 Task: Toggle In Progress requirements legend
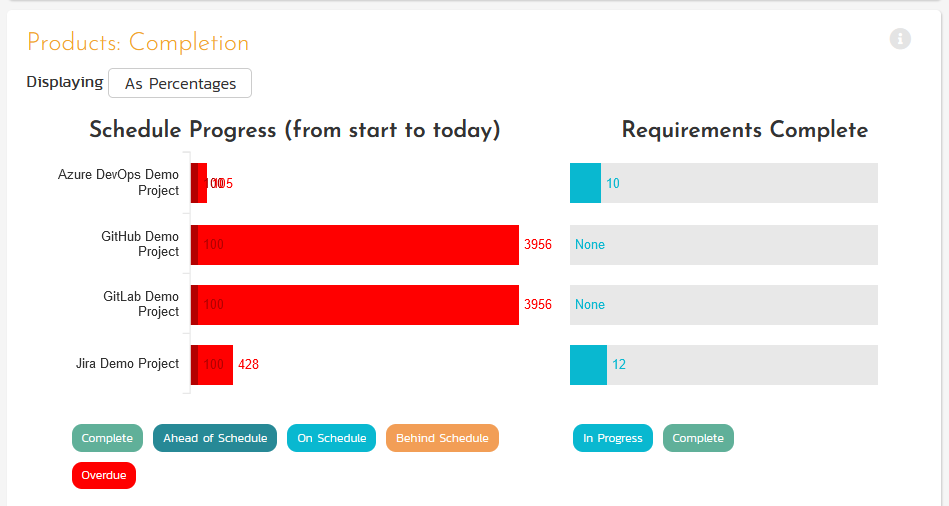click(613, 438)
